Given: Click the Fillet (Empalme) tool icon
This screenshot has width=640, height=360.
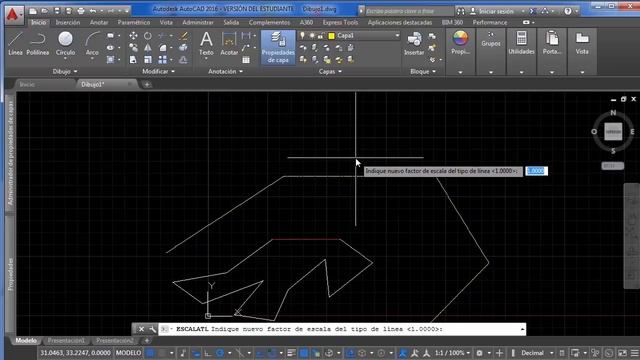Looking at the screenshot, I should tap(162, 48).
